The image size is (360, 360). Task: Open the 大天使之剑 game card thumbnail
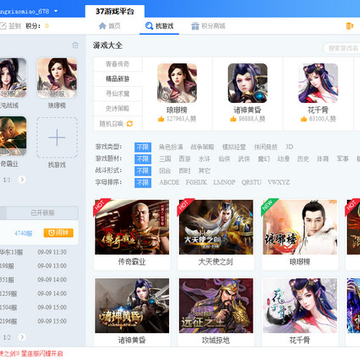[x=216, y=227]
